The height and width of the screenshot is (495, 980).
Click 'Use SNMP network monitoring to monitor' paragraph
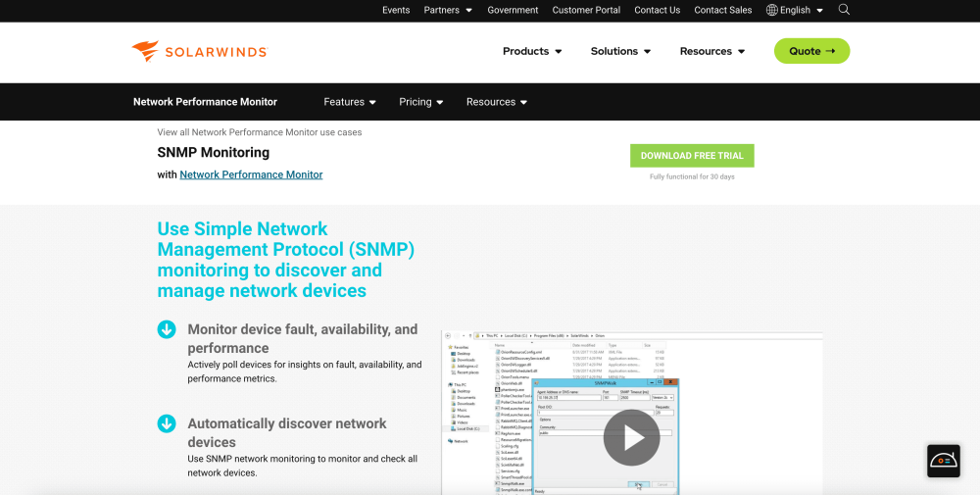303,466
